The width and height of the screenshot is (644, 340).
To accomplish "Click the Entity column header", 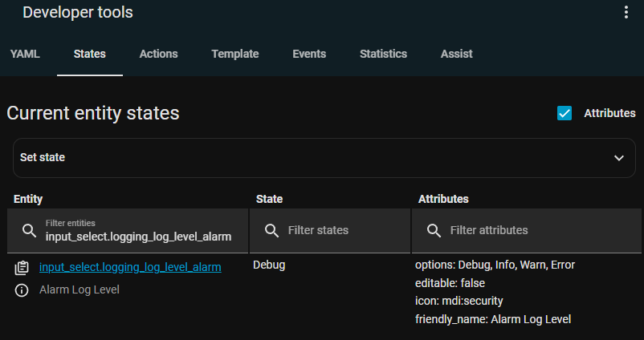I will [28, 198].
